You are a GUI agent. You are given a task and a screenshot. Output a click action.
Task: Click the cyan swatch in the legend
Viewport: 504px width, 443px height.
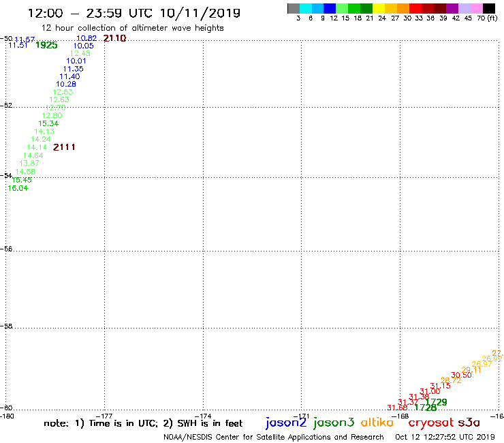[306, 8]
